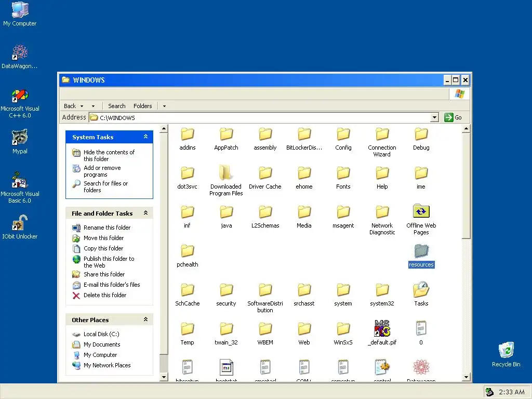The height and width of the screenshot is (399, 532).
Task: Select Microsoft Visual Basic 6.0 shortcut
Action: point(20,188)
